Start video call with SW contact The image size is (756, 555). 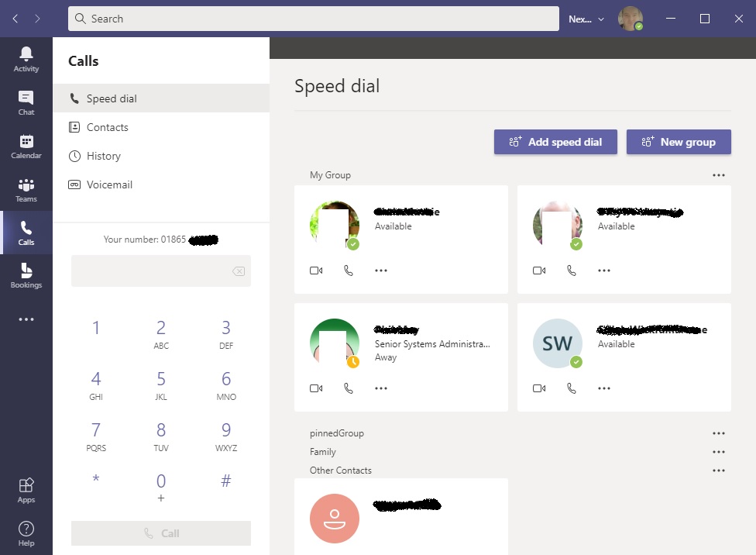tap(539, 388)
